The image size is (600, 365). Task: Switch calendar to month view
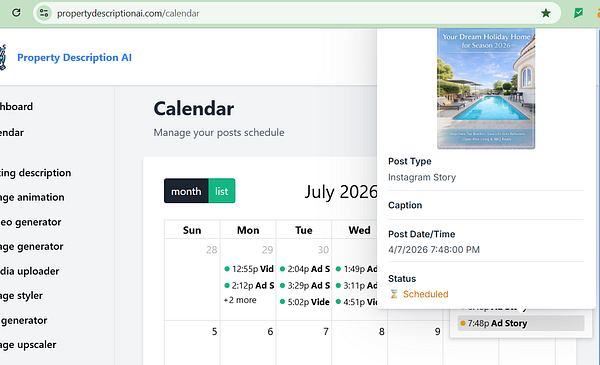coord(186,191)
